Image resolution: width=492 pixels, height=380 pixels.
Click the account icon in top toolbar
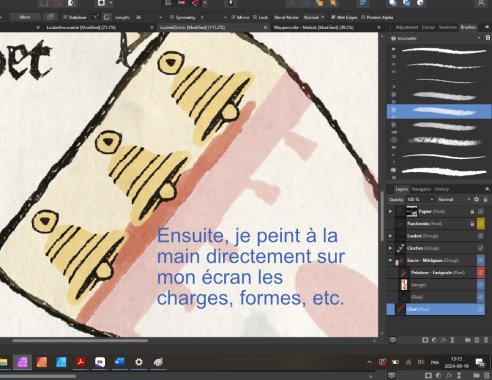click(x=481, y=3)
